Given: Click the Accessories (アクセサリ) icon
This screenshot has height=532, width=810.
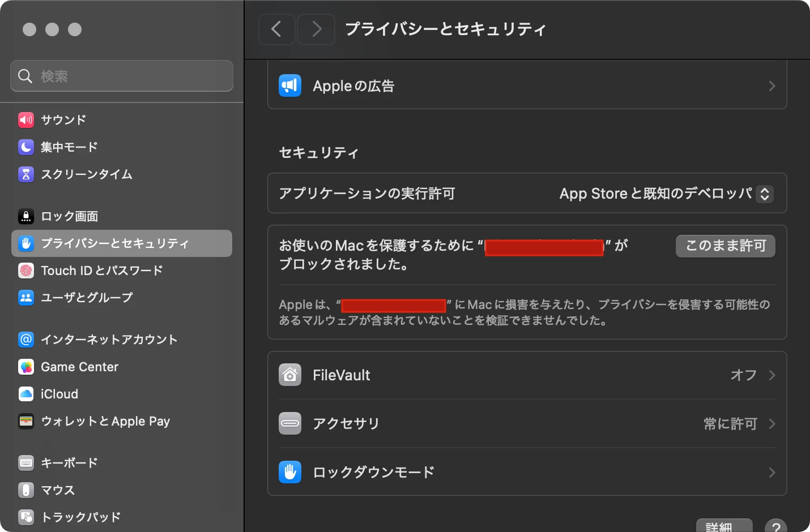Looking at the screenshot, I should click(x=290, y=423).
